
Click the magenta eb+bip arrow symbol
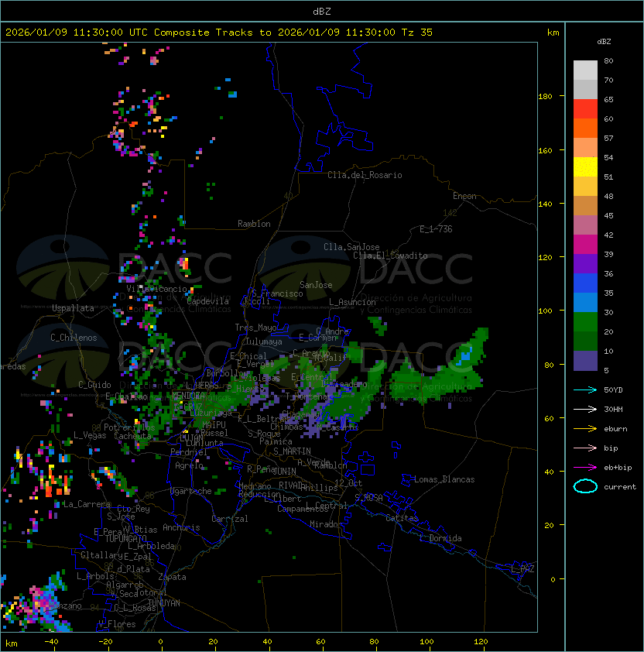pyautogui.click(x=585, y=468)
